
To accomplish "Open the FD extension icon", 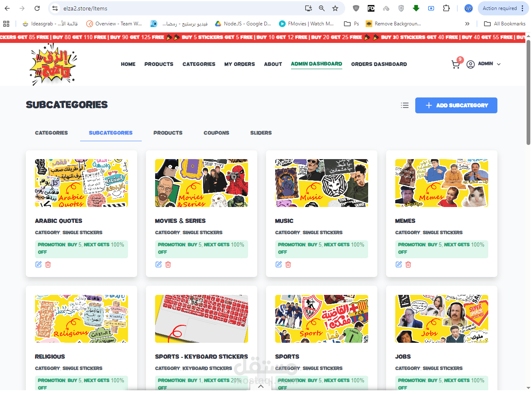I will click(x=371, y=8).
